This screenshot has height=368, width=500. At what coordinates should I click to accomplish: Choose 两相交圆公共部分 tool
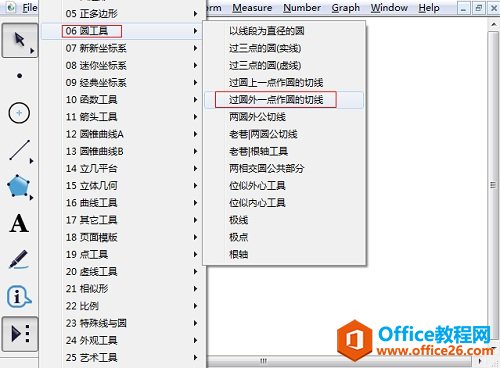point(284,169)
